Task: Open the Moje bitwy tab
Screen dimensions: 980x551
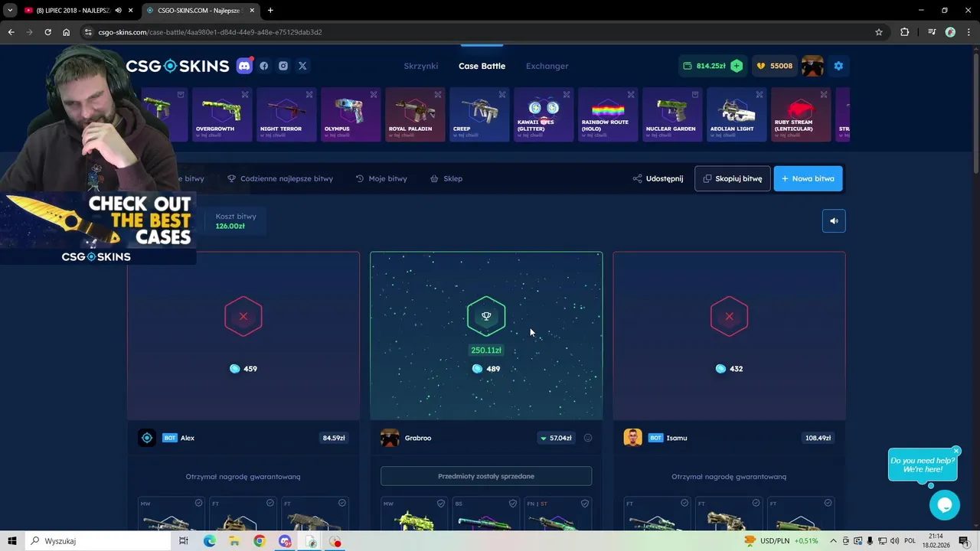Action: pyautogui.click(x=381, y=178)
